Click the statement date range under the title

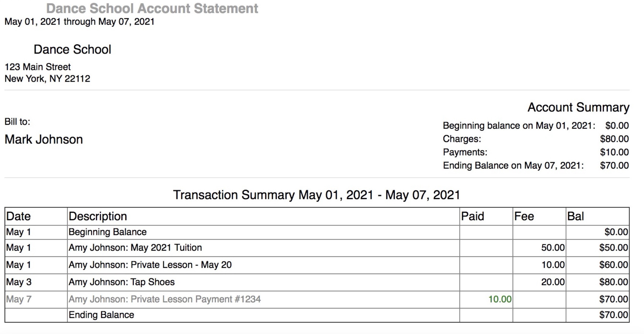(79, 22)
